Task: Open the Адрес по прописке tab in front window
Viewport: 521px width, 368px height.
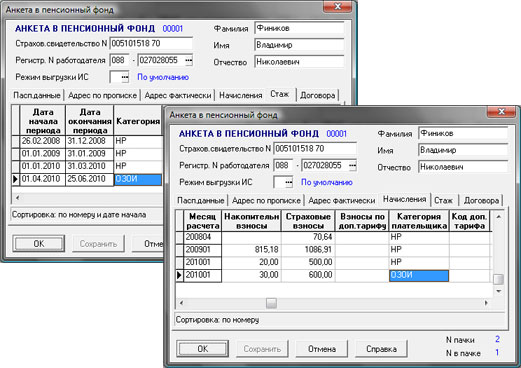Action: point(266,200)
